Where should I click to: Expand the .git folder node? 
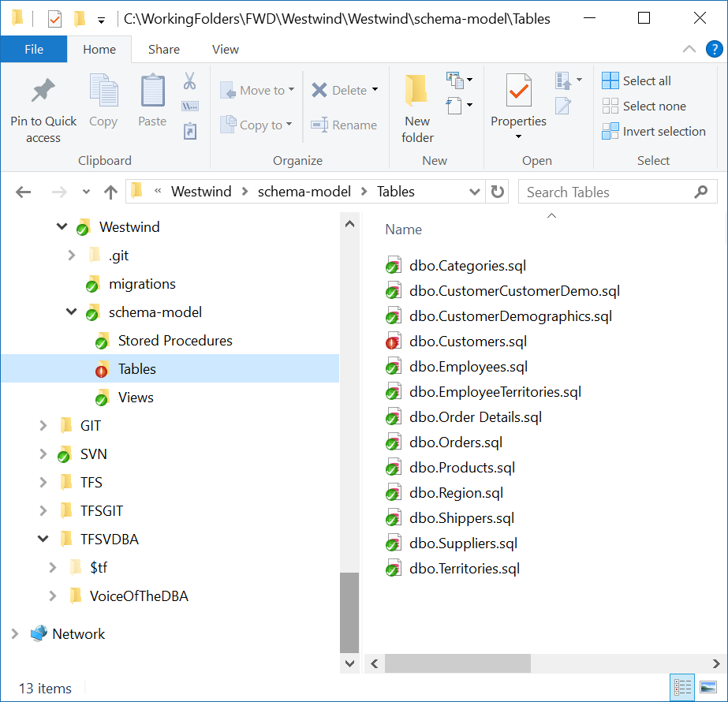point(72,256)
